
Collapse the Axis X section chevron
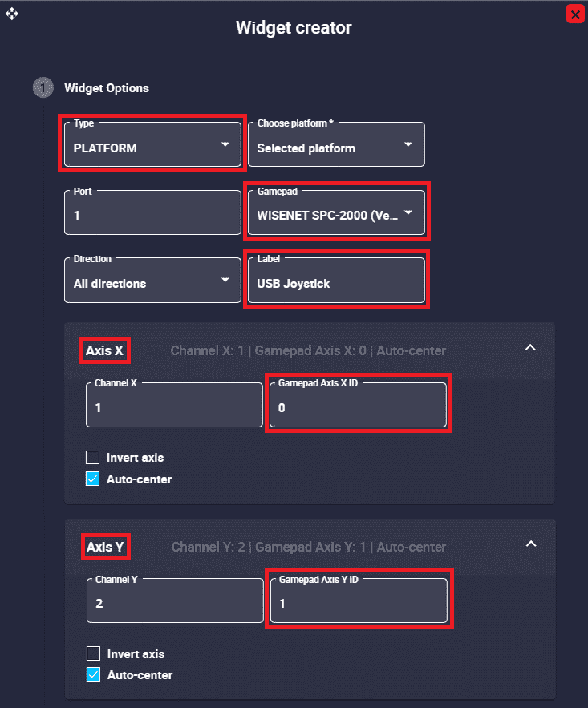(x=529, y=348)
